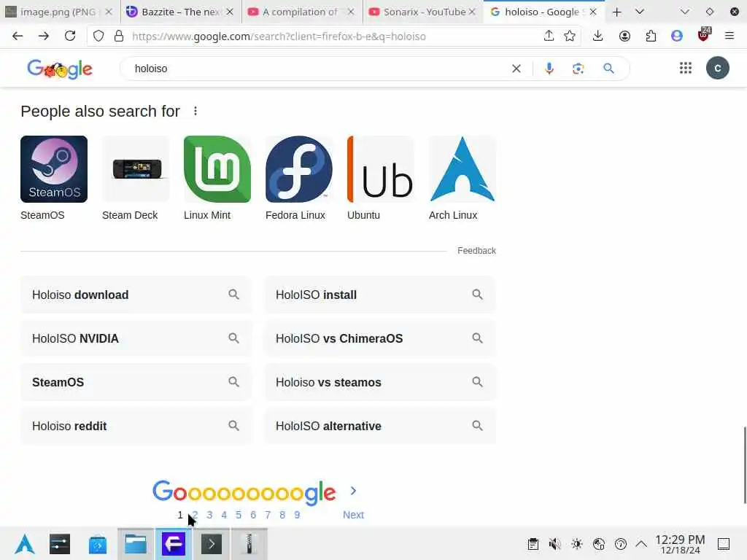
Task: Search for Holoiso reddit
Action: tap(136, 426)
